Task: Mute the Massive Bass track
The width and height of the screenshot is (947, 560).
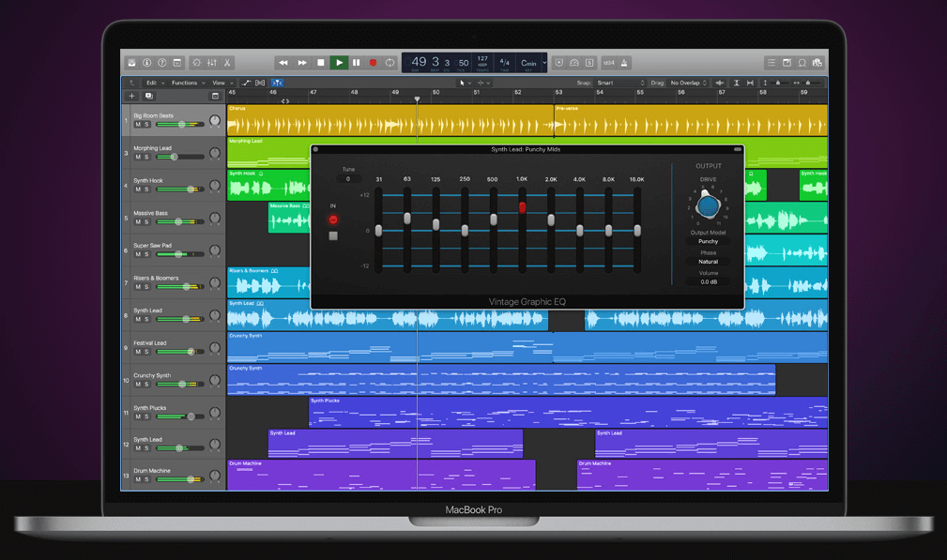Action: click(x=139, y=220)
